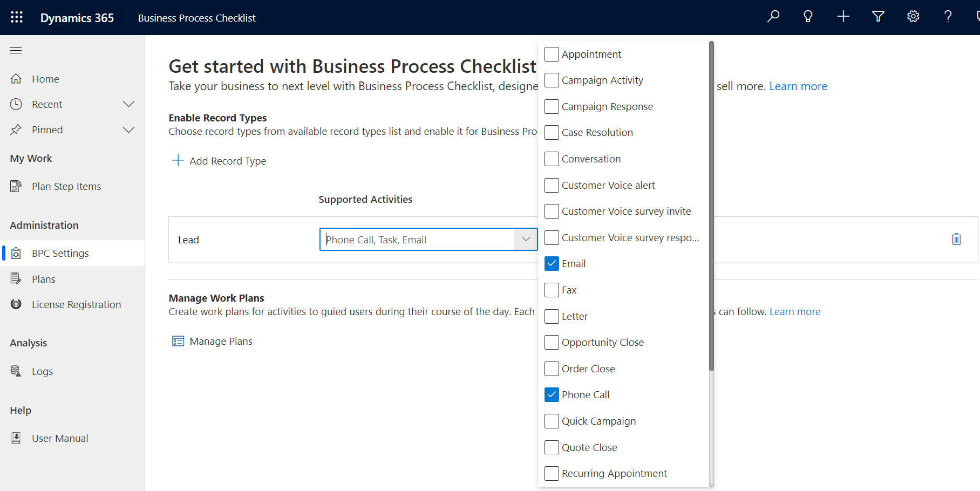Click the Home house icon
The width and height of the screenshot is (980, 491).
[x=16, y=79]
